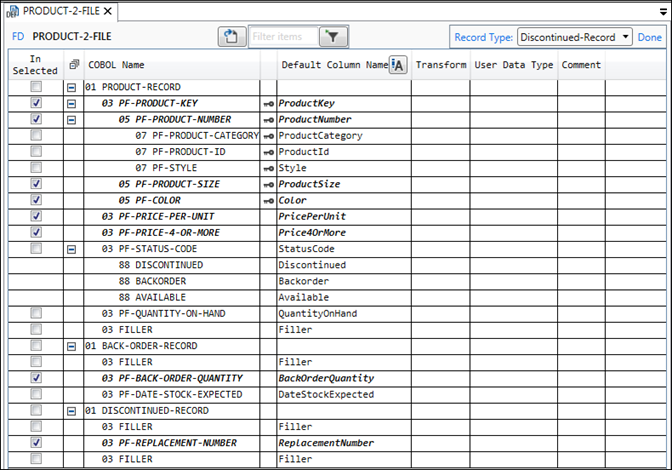Enable the PF-QUANTITY-ON-HAND checkbox
The image size is (672, 470).
click(x=36, y=314)
